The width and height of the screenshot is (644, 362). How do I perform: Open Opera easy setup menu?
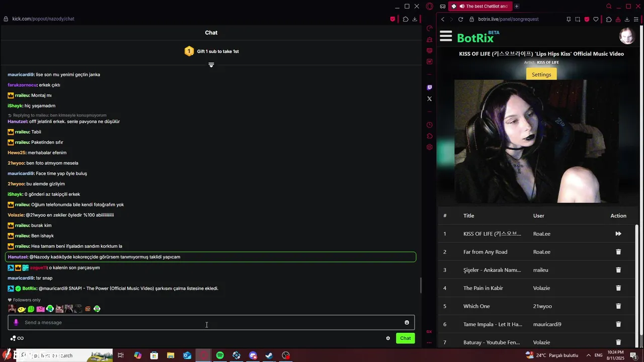(637, 19)
